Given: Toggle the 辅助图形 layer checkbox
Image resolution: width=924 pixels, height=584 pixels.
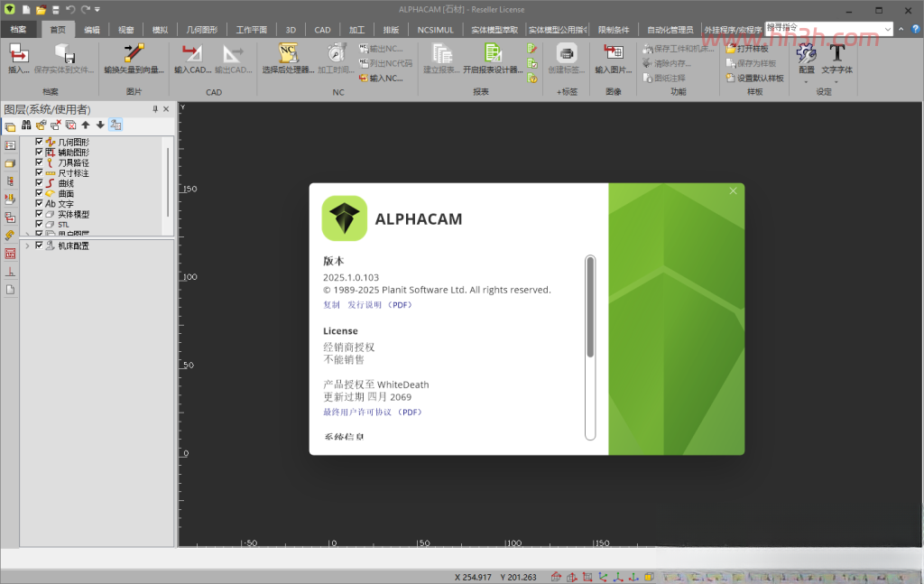Looking at the screenshot, I should pyautogui.click(x=39, y=152).
